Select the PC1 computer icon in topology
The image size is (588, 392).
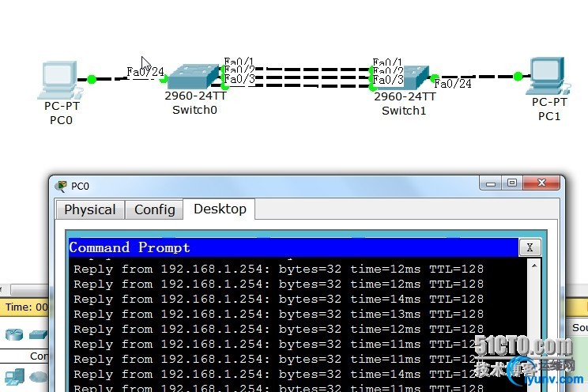tap(548, 76)
